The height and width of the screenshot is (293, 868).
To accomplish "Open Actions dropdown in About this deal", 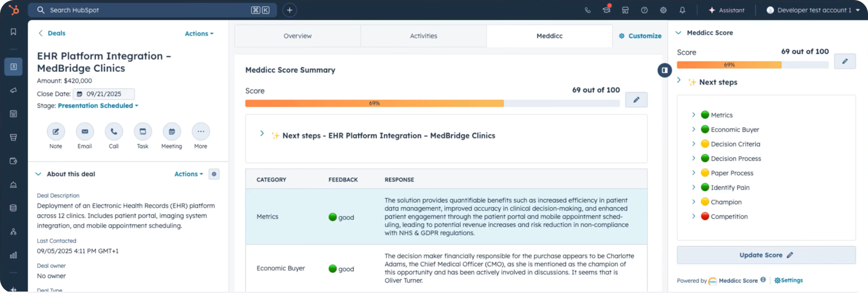I will pyautogui.click(x=188, y=174).
